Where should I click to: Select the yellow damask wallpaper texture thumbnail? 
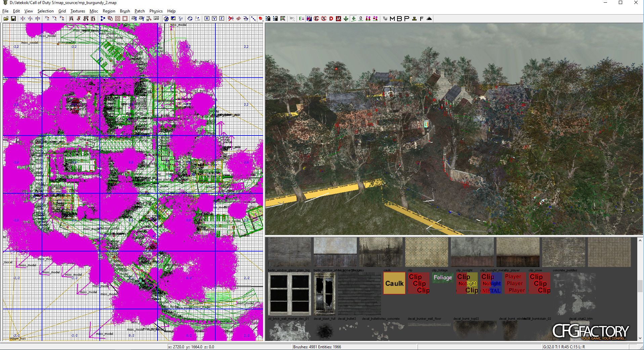click(427, 252)
